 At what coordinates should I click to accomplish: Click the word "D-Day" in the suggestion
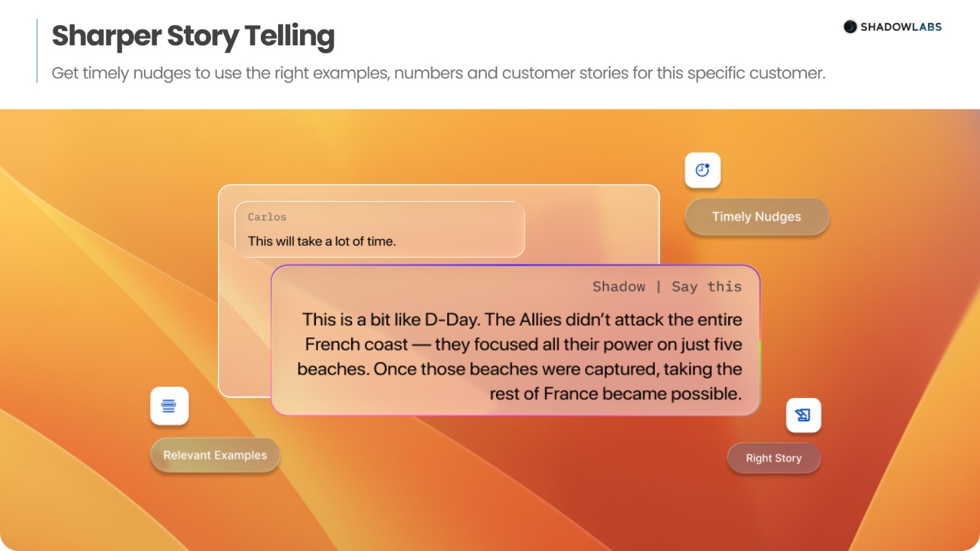point(451,320)
